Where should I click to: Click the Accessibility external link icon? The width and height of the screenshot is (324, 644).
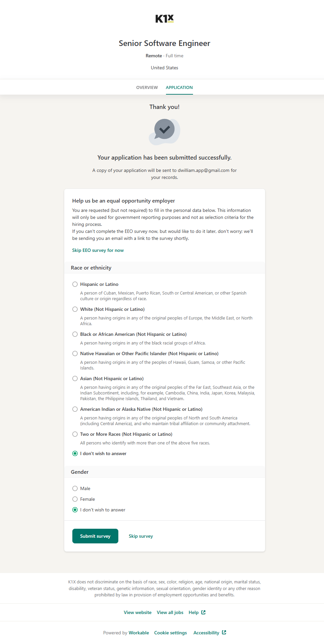pos(224,632)
